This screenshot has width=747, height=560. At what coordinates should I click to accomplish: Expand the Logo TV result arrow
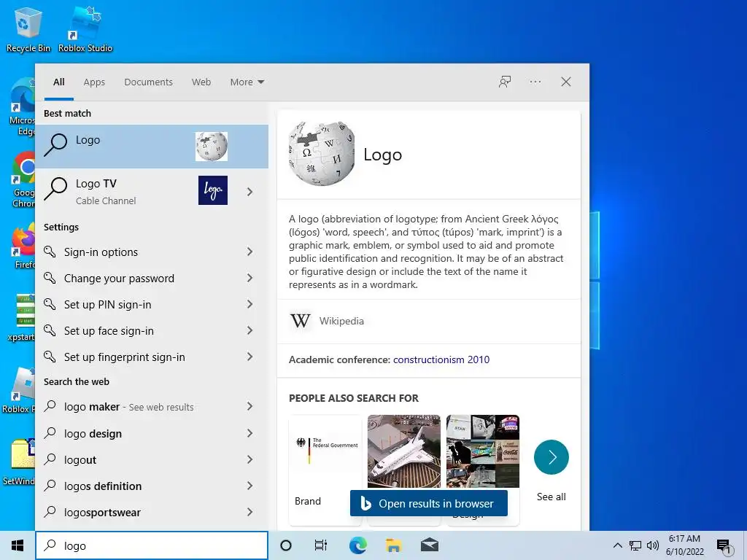point(250,192)
